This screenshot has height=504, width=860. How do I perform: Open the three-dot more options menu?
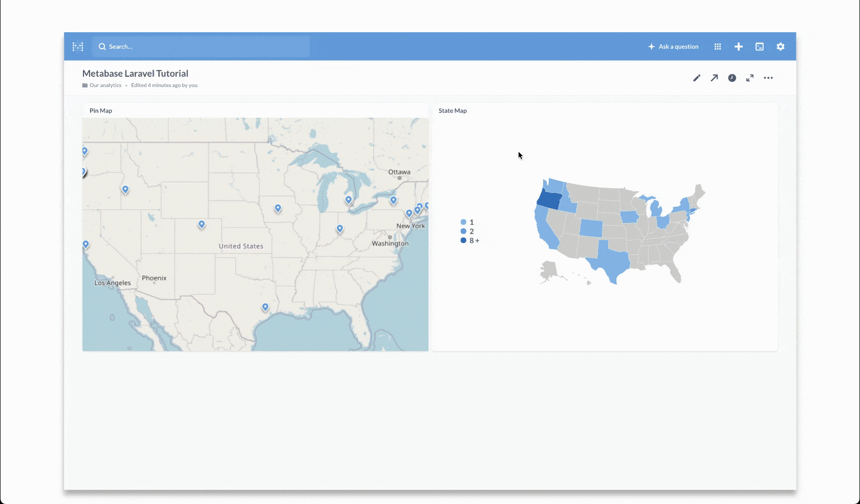tap(768, 78)
